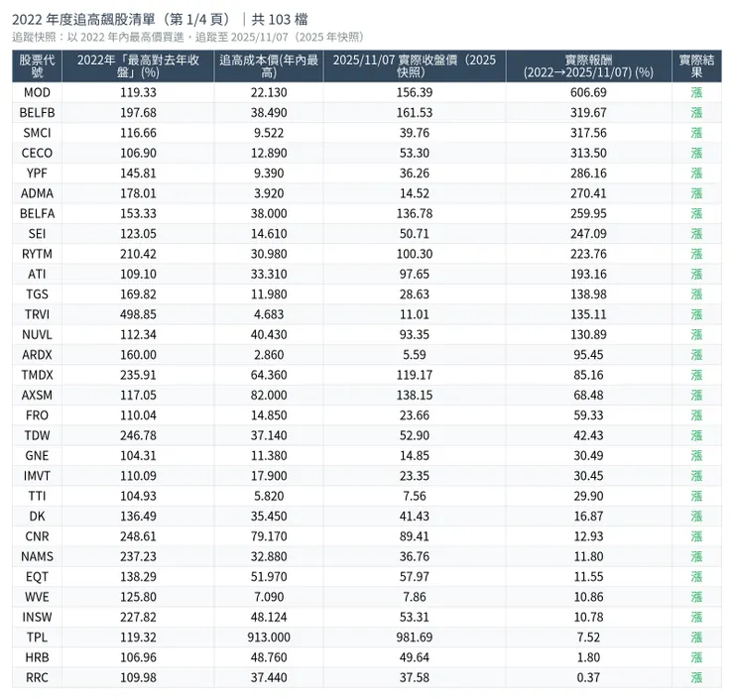Click the BELFB stock code
This screenshot has width=734, height=700.
(37, 113)
